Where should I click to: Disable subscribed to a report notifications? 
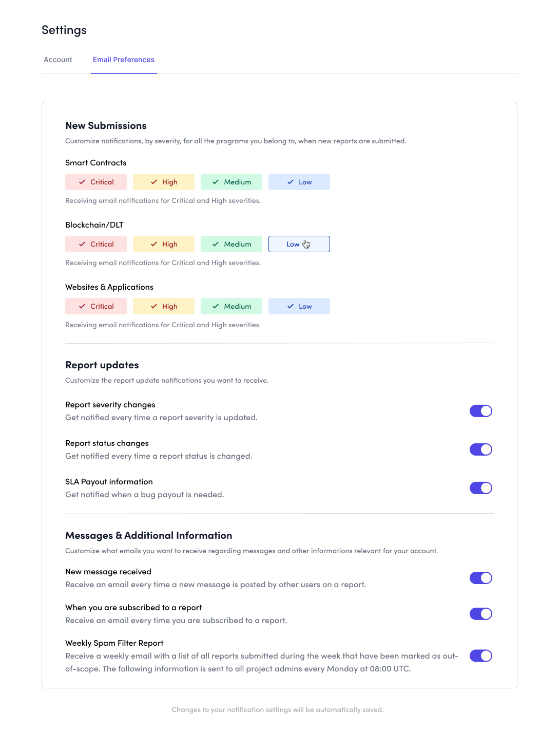pyautogui.click(x=480, y=613)
